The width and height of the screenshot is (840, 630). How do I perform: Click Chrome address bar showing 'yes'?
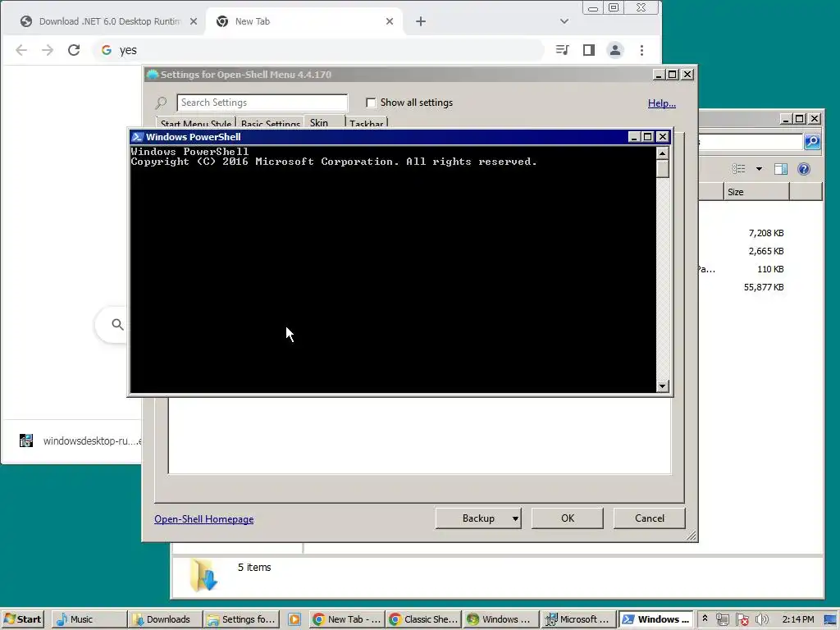pos(319,50)
